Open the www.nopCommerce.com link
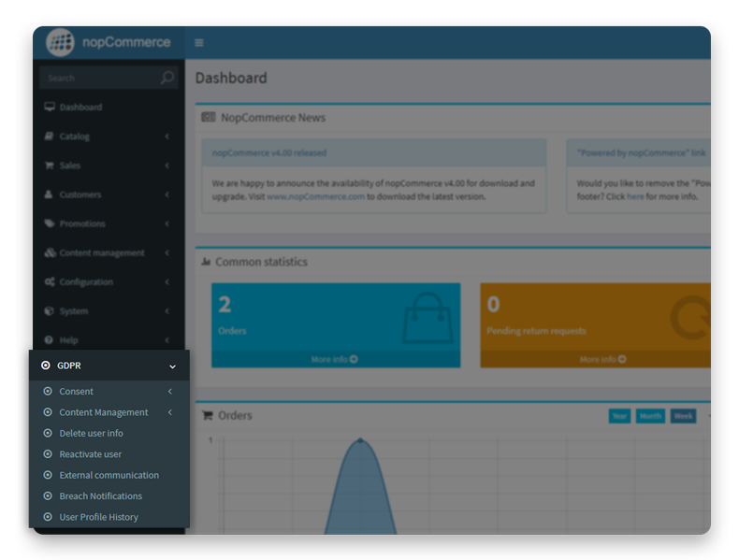The image size is (739, 560). coord(316,196)
